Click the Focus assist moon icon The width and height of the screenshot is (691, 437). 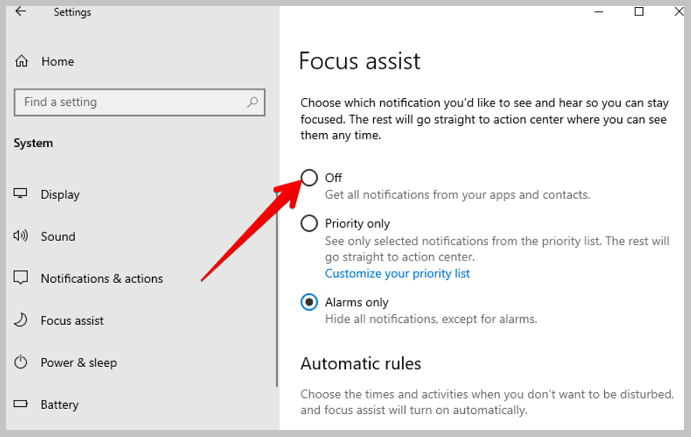point(21,320)
